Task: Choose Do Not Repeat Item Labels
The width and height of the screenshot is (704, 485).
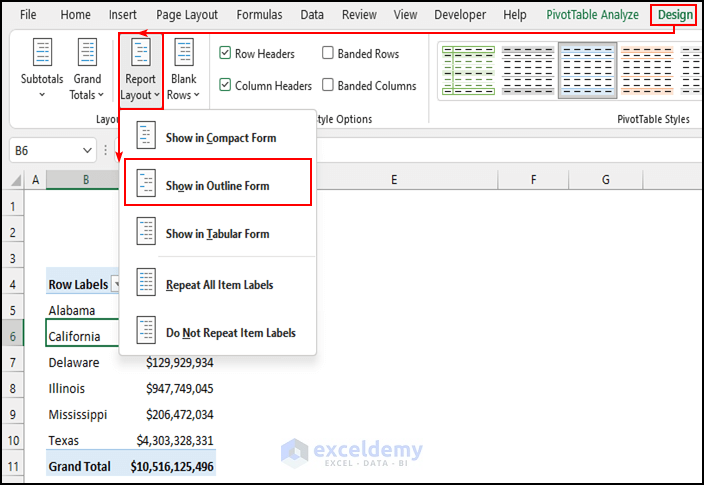Action: pyautogui.click(x=218, y=331)
